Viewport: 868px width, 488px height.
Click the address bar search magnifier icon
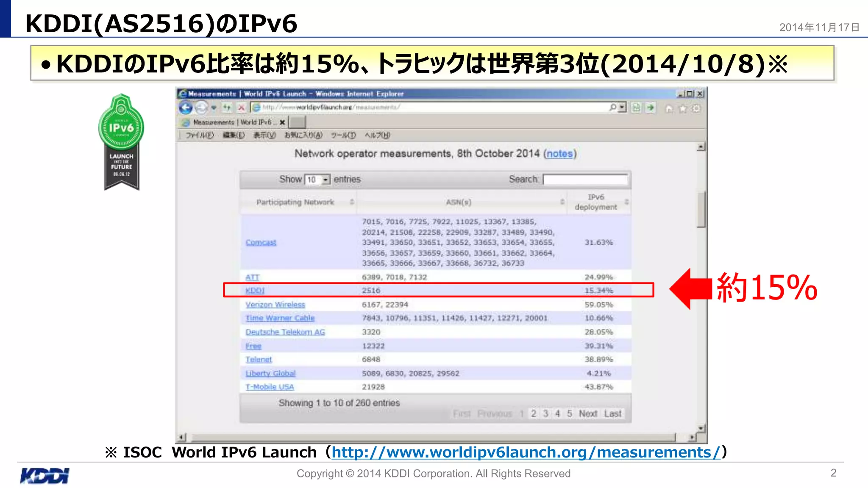click(612, 108)
